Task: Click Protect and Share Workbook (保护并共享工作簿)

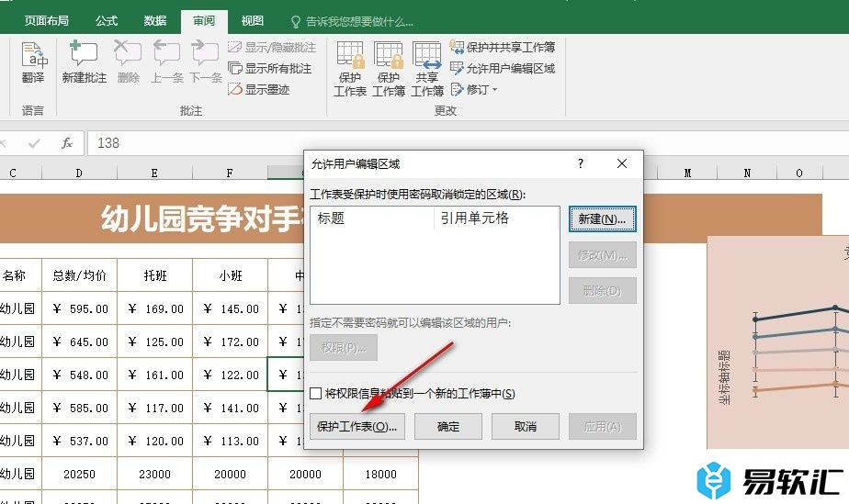Action: coord(503,48)
